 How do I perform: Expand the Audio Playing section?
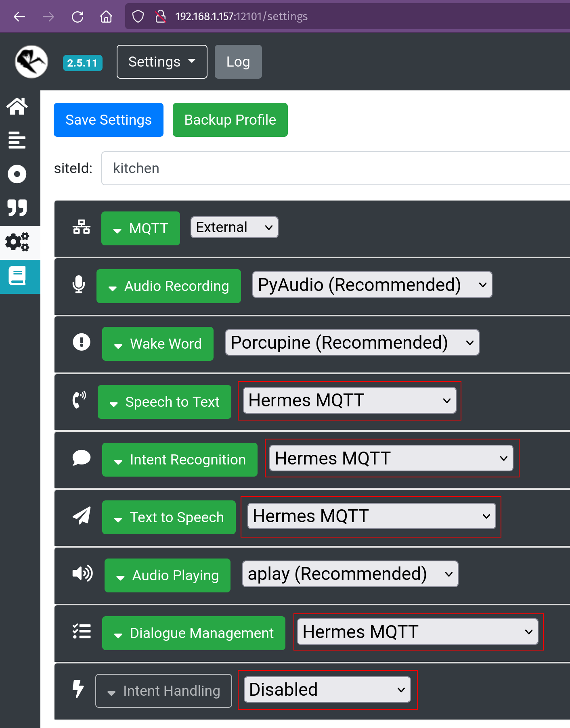168,575
